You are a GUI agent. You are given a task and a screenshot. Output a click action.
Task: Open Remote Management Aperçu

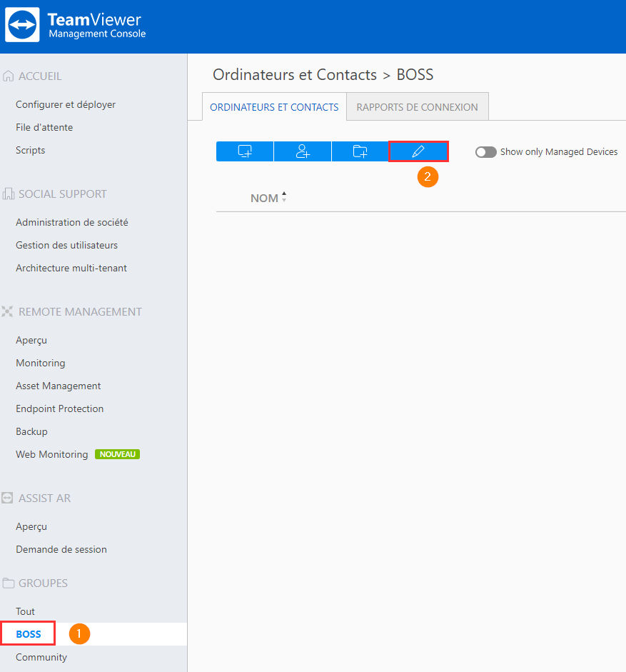pos(31,341)
